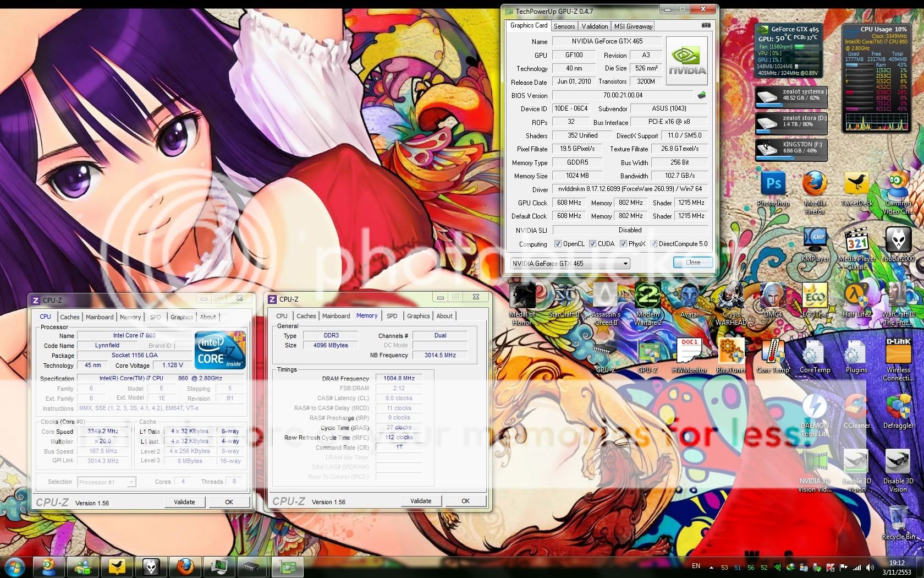Toggle the PhysX checkbox

coord(623,244)
